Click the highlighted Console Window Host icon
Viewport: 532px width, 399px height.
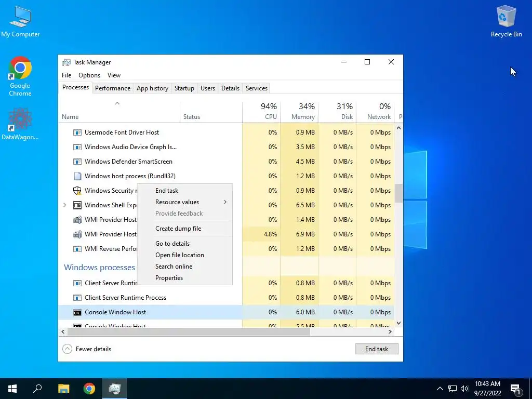(77, 312)
